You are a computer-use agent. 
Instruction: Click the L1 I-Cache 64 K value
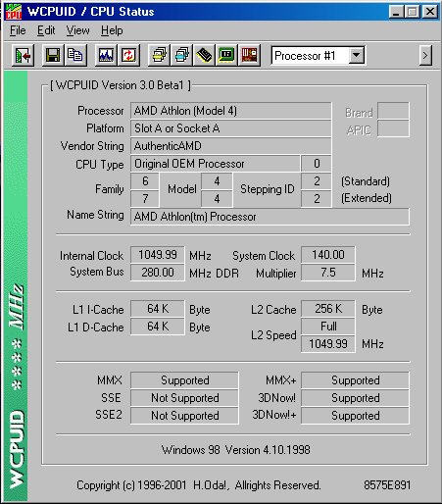click(x=158, y=309)
